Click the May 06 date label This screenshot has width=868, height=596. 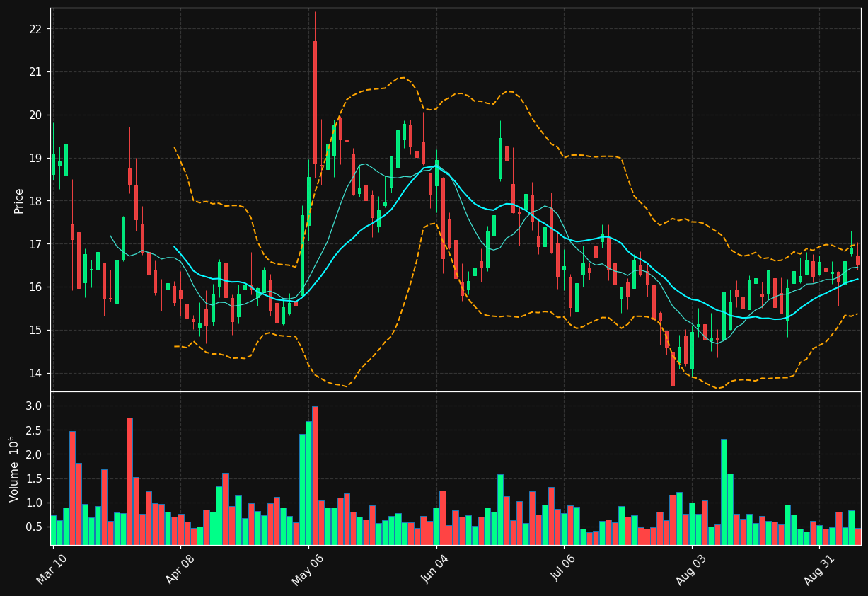(308, 569)
